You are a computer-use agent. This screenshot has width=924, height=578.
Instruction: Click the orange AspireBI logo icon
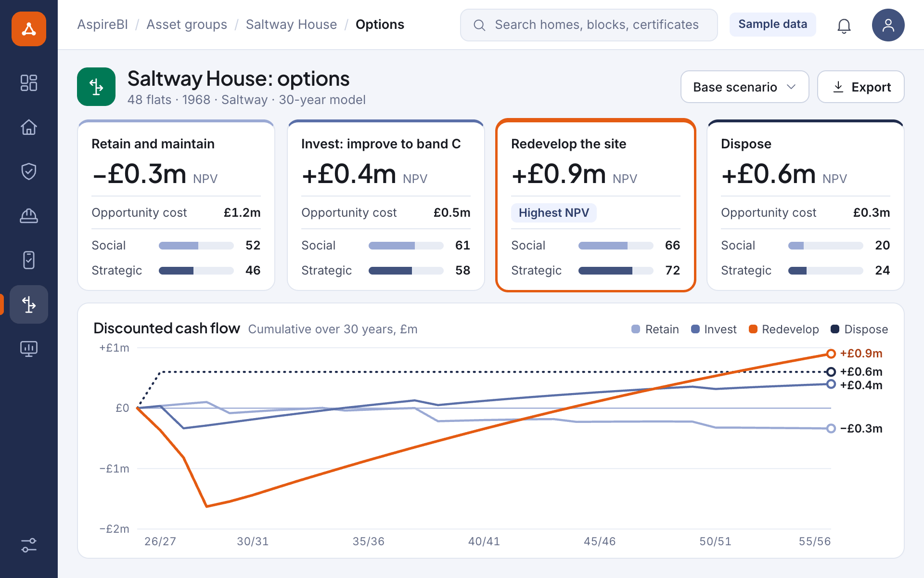[29, 29]
